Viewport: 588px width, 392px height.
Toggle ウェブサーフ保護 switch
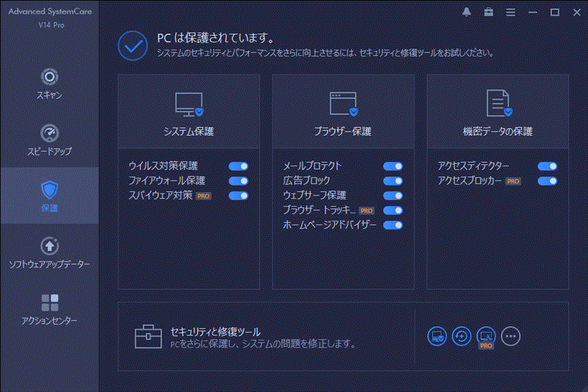tap(393, 196)
